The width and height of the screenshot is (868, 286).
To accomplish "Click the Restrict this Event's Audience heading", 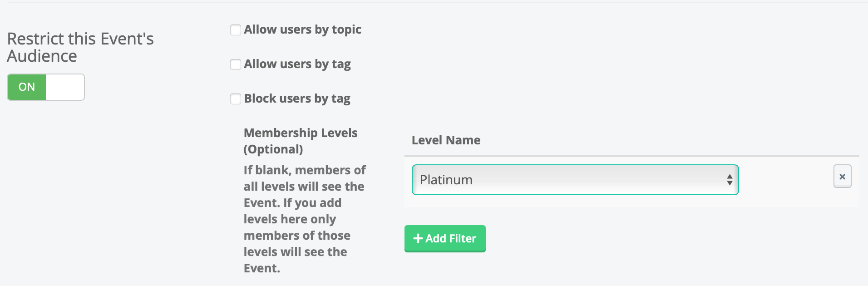I will pyautogui.click(x=80, y=47).
